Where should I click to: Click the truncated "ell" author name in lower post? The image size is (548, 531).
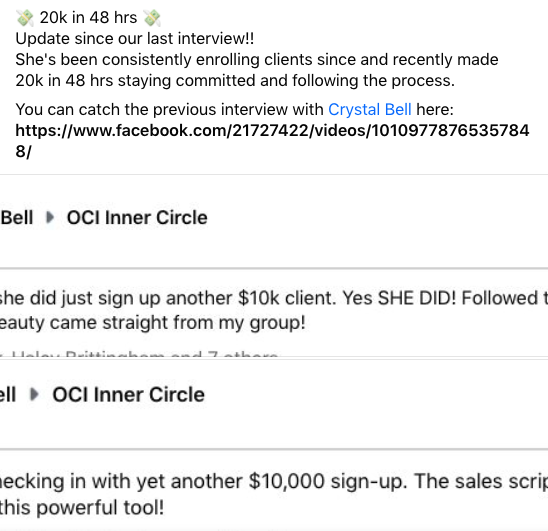[8, 395]
